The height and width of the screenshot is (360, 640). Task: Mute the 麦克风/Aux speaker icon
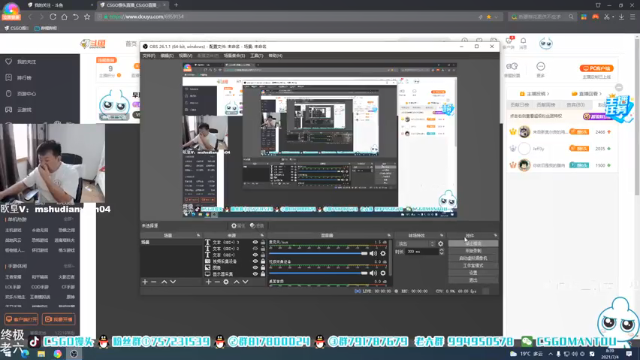[373, 253]
